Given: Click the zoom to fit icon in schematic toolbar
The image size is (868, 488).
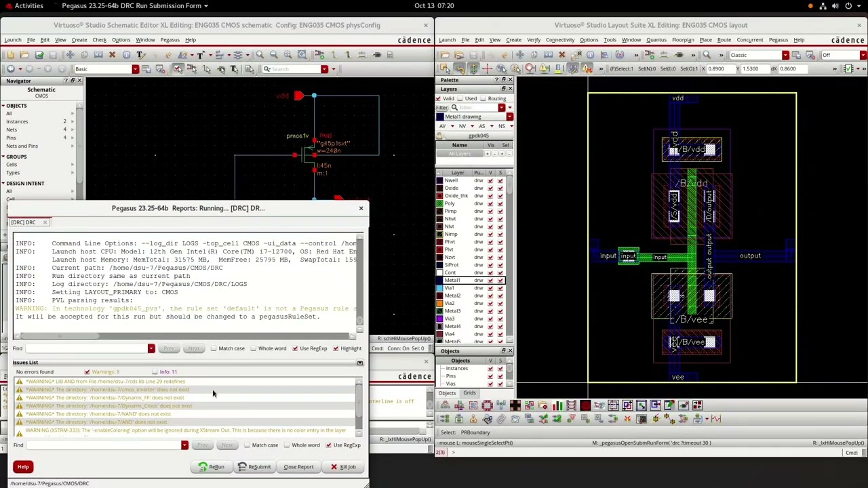Looking at the screenshot, I should tap(302, 54).
